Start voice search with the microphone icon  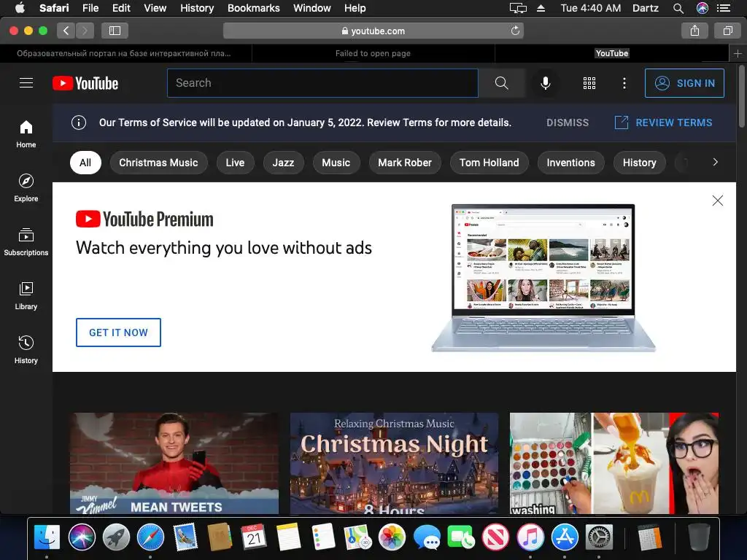click(x=546, y=83)
